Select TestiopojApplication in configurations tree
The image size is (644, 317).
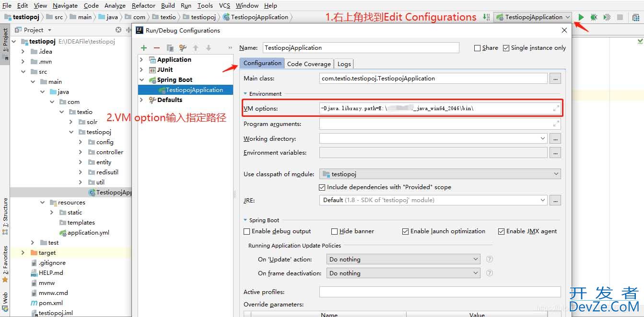(x=185, y=90)
